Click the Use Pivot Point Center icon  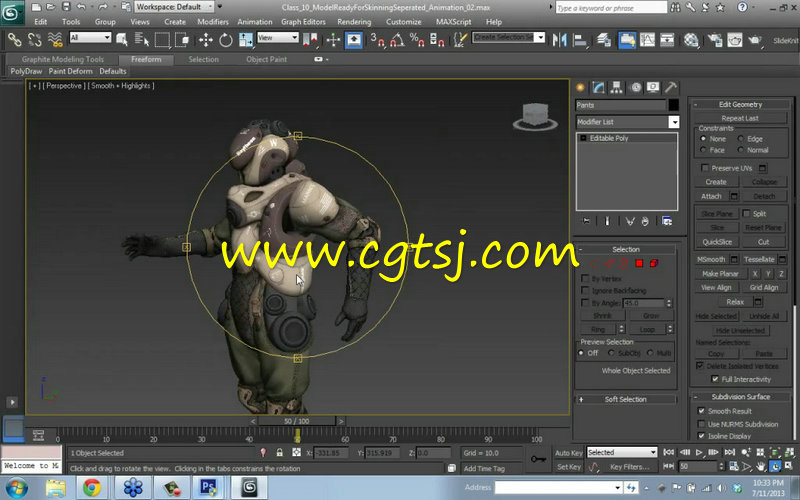[310, 39]
